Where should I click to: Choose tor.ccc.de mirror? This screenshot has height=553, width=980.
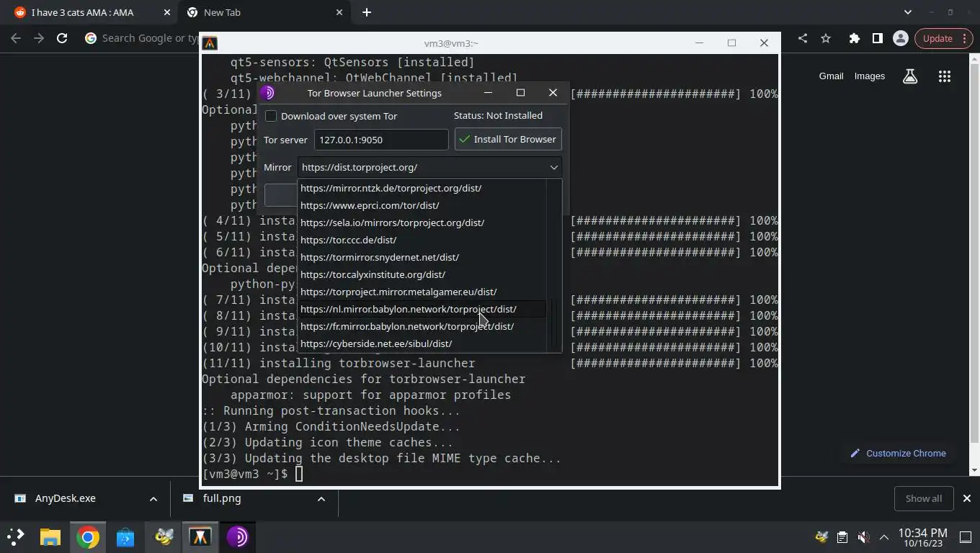pyautogui.click(x=422, y=240)
